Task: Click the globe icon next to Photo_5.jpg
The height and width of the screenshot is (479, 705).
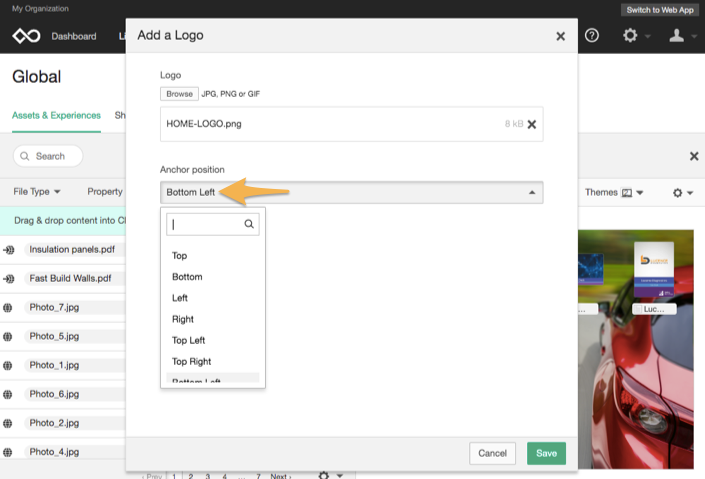Action: click(x=8, y=336)
